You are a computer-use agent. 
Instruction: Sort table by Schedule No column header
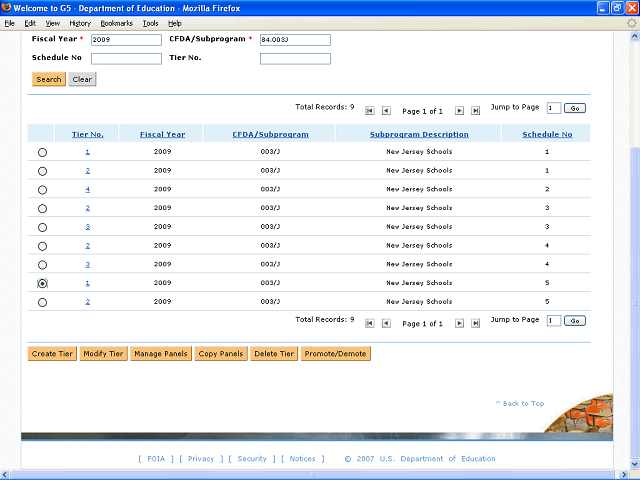(547, 134)
